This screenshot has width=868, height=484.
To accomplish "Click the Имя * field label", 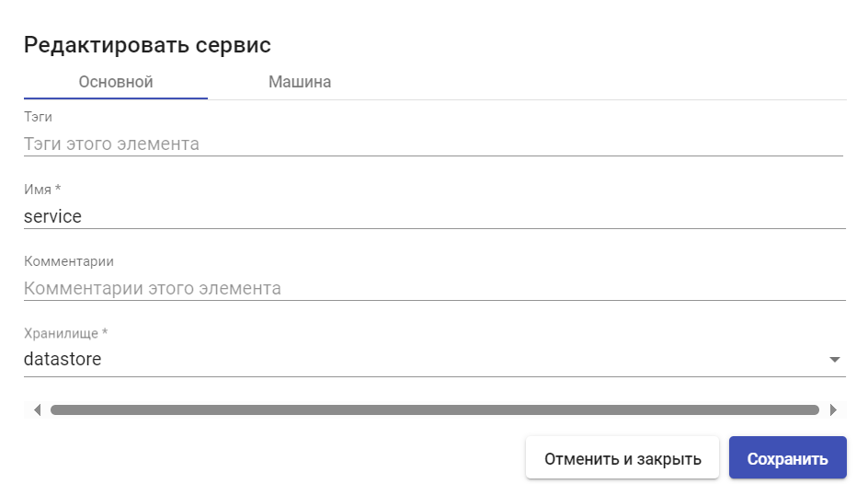I will (x=42, y=190).
